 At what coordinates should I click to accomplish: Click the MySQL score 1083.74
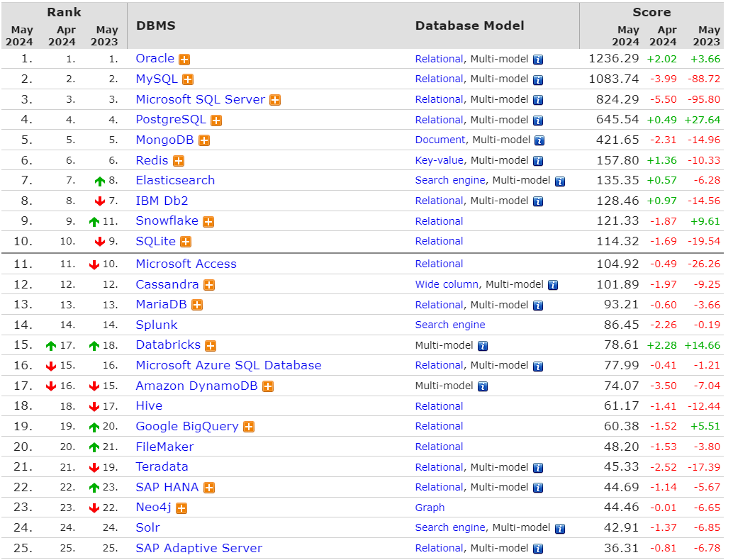click(614, 79)
